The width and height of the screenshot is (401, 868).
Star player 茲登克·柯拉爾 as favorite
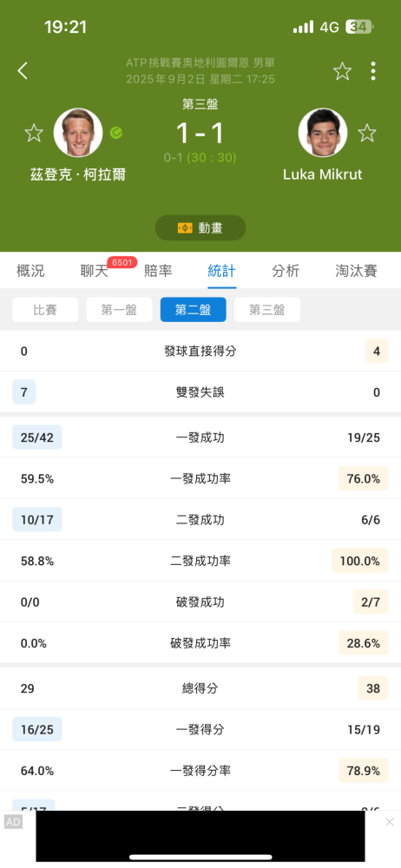34,133
